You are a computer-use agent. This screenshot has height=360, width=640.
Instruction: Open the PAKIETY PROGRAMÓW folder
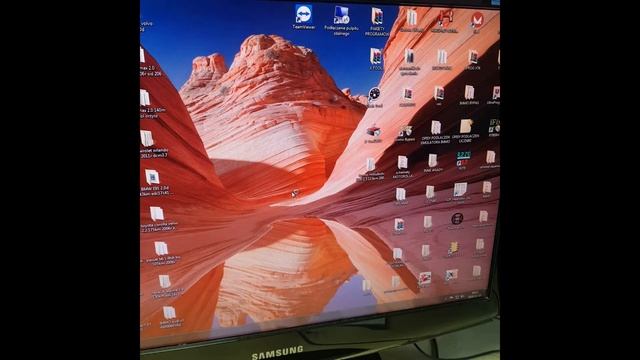377,22
